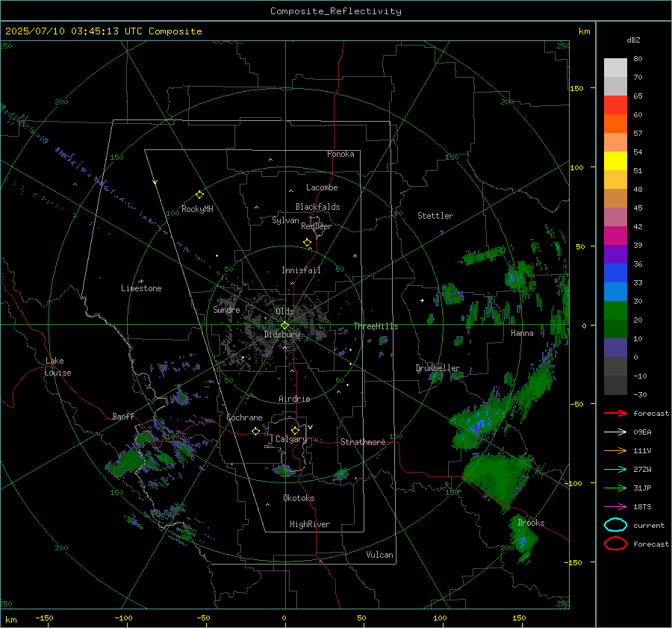
Task: Click the Lacombe city label
Action: point(322,187)
